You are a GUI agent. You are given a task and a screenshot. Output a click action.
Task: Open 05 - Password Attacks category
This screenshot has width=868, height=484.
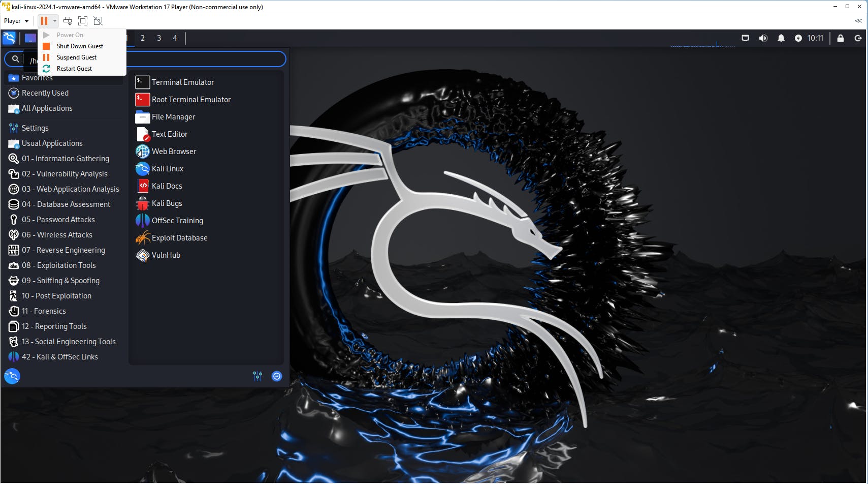click(64, 220)
